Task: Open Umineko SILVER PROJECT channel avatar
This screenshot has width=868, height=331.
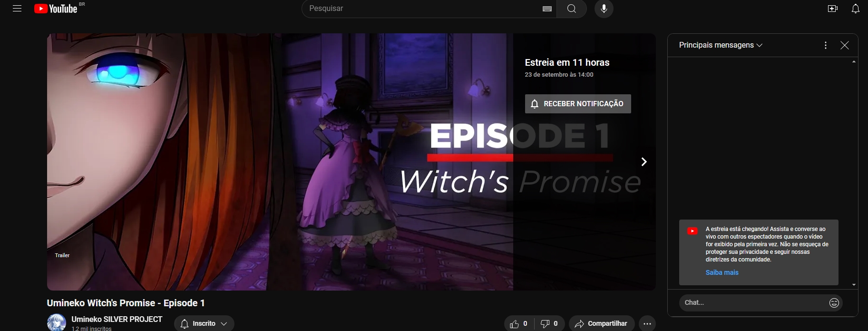Action: (57, 322)
